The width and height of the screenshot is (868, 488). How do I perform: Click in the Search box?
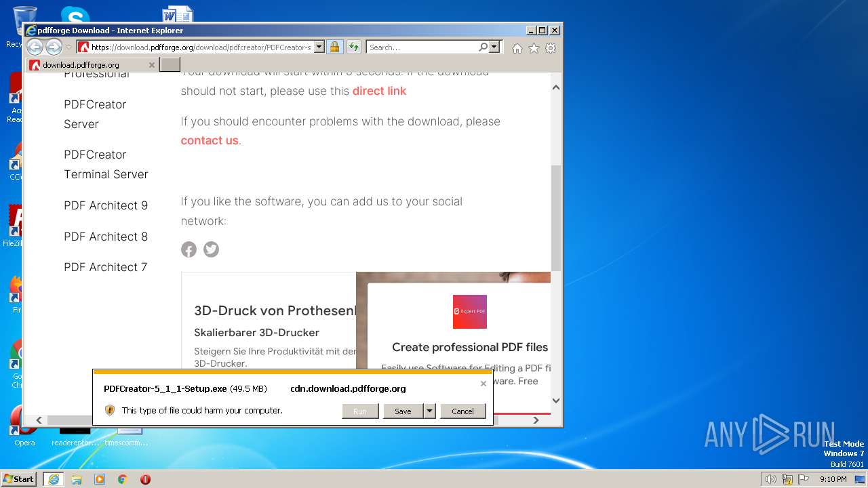pos(422,47)
